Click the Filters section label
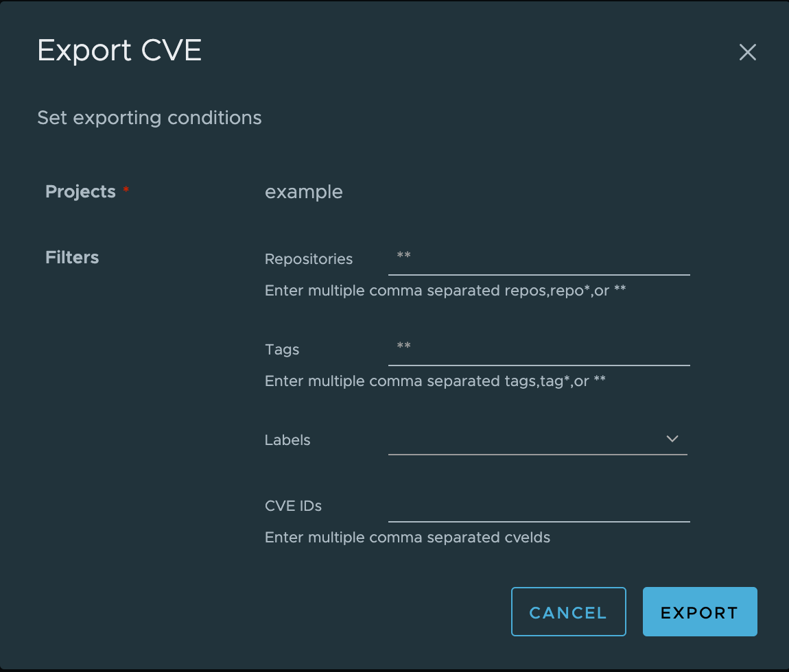The height and width of the screenshot is (672, 789). click(72, 258)
